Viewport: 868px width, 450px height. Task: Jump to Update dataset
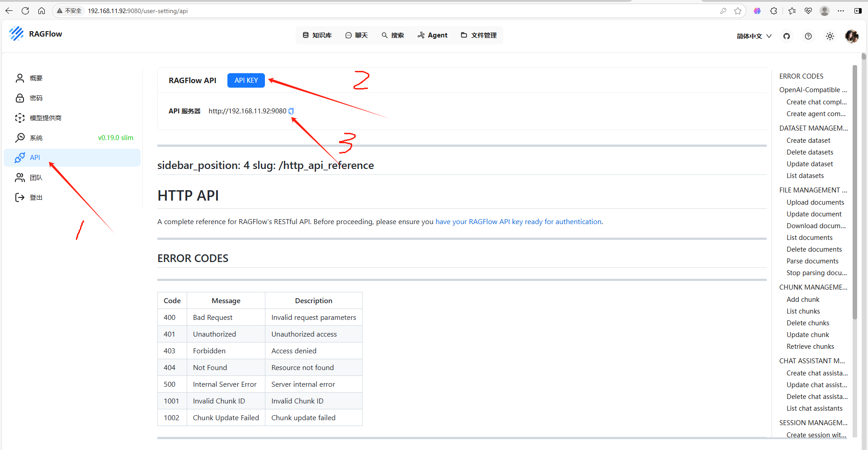pos(810,164)
